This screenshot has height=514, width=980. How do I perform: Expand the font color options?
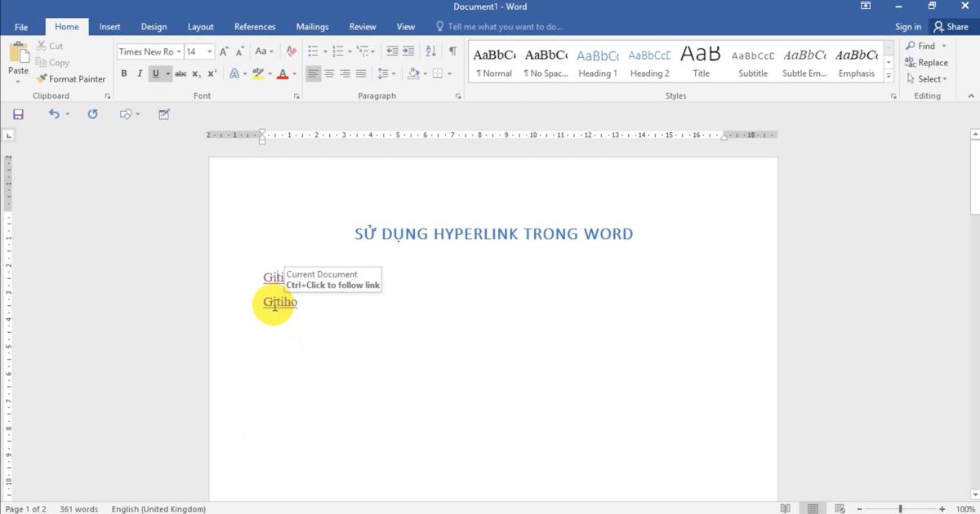tap(292, 73)
